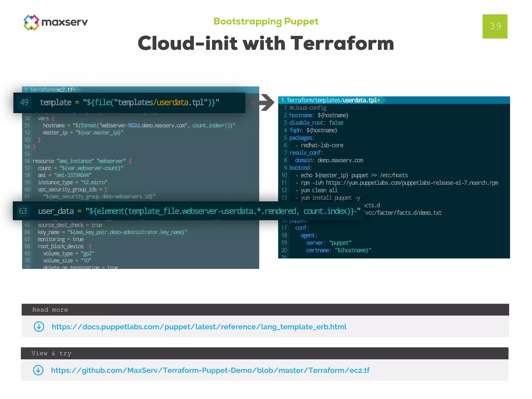Click line 57 count webserver-count
The width and height of the screenshot is (532, 399).
tap(81, 168)
